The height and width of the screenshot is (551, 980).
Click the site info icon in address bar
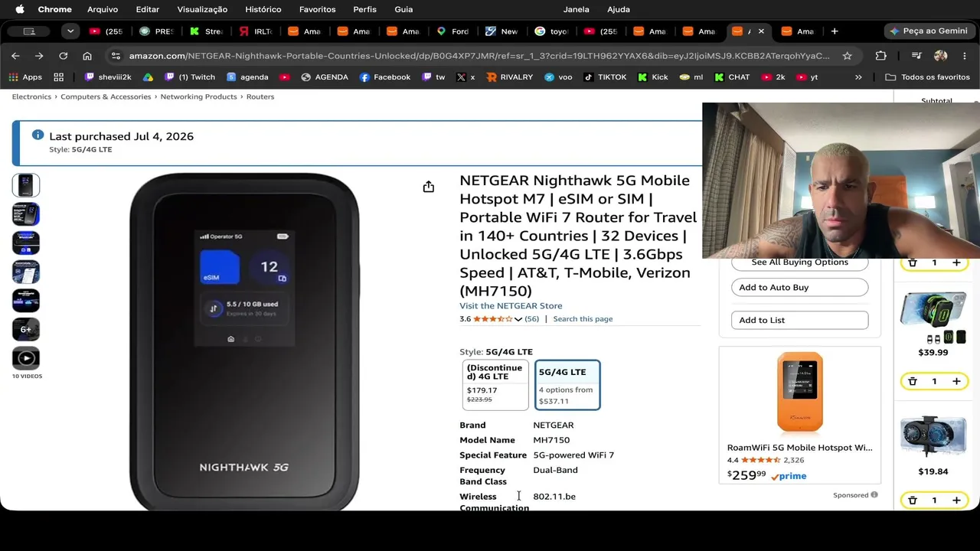click(x=116, y=56)
